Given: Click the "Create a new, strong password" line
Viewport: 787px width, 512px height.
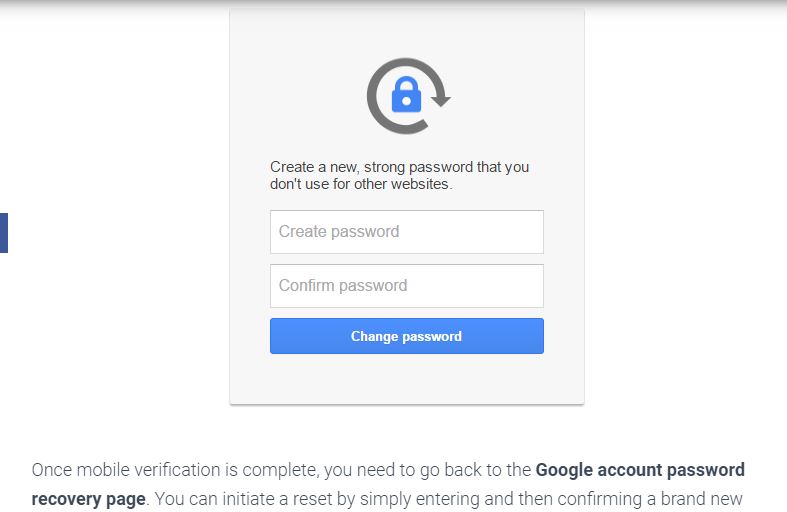Looking at the screenshot, I should point(399,167).
